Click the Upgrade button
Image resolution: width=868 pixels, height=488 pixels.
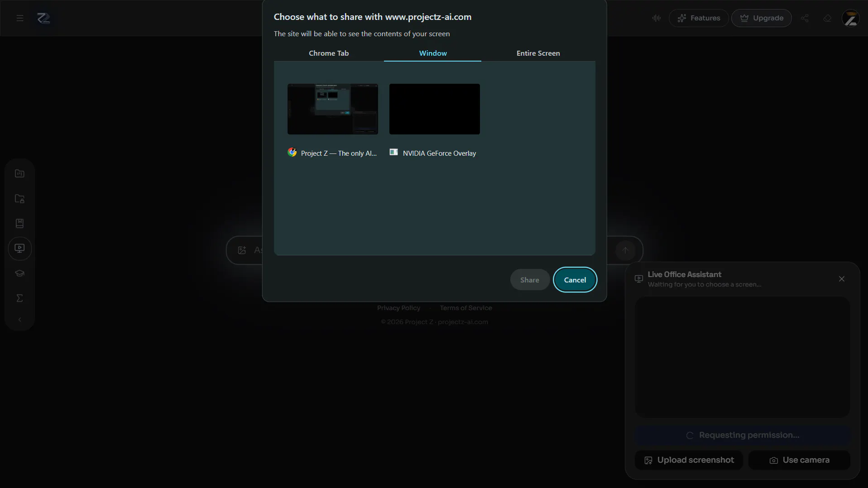(x=762, y=18)
